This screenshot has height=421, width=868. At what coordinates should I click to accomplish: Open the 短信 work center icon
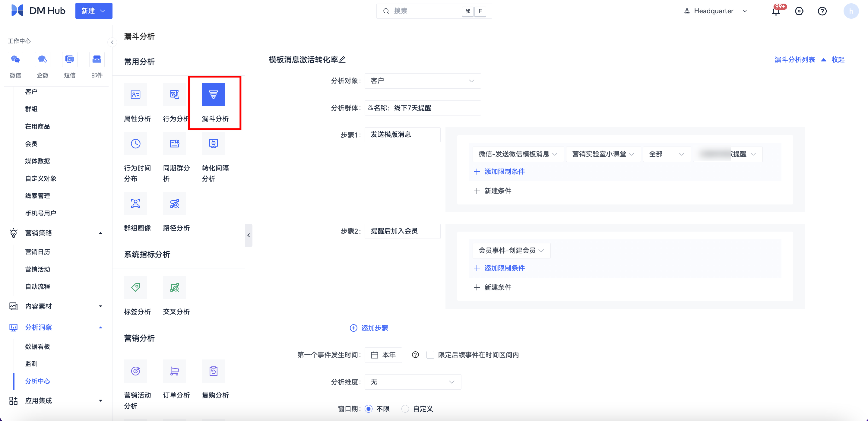click(x=70, y=60)
